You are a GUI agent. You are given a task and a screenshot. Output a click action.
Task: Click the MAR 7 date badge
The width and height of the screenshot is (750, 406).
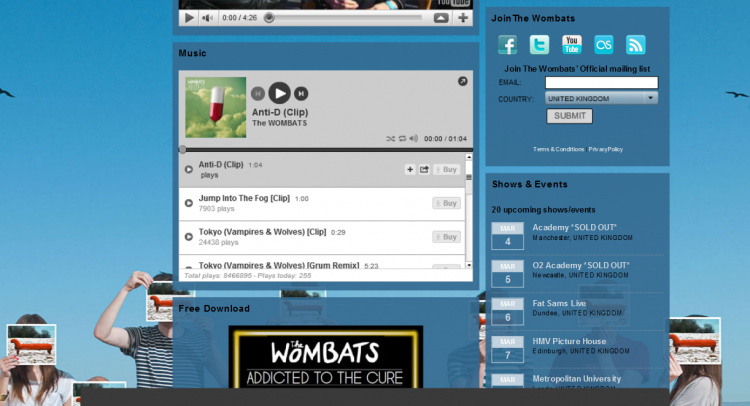(507, 349)
